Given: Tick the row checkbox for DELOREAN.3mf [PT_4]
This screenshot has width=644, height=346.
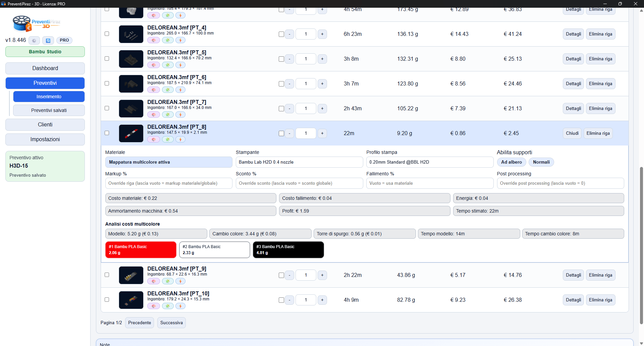Looking at the screenshot, I should click(x=107, y=34).
